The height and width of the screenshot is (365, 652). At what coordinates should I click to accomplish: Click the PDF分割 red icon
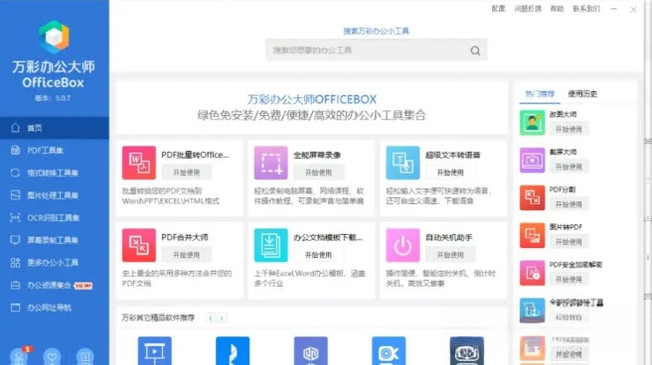532,197
